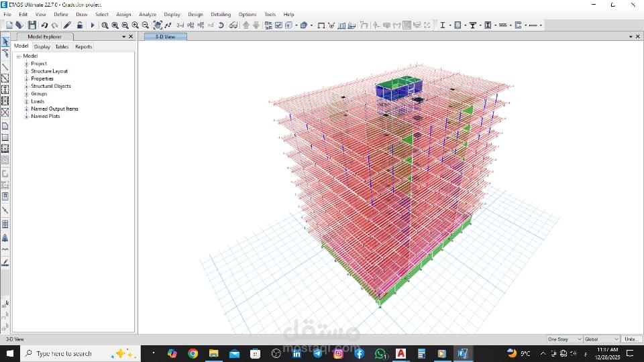Select the Pointer selection tool in the left toolbar

5,42
